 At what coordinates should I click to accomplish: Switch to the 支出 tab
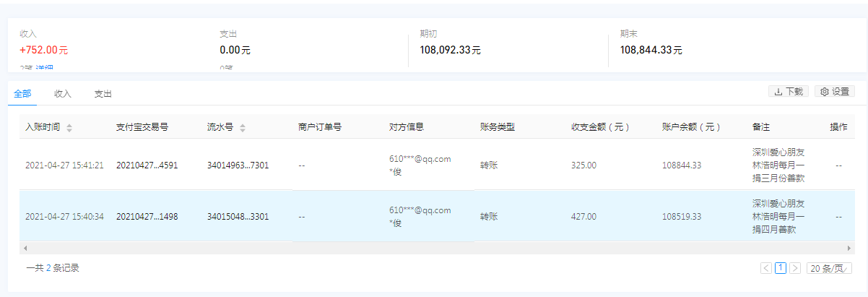pyautogui.click(x=103, y=94)
